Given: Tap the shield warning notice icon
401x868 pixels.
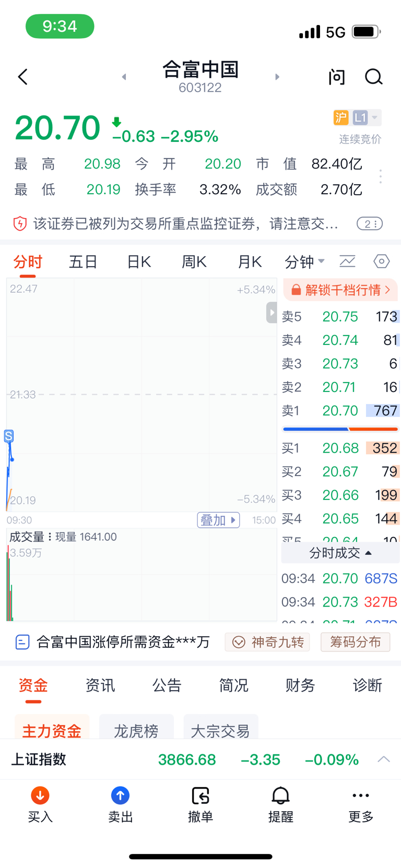Looking at the screenshot, I should point(20,224).
